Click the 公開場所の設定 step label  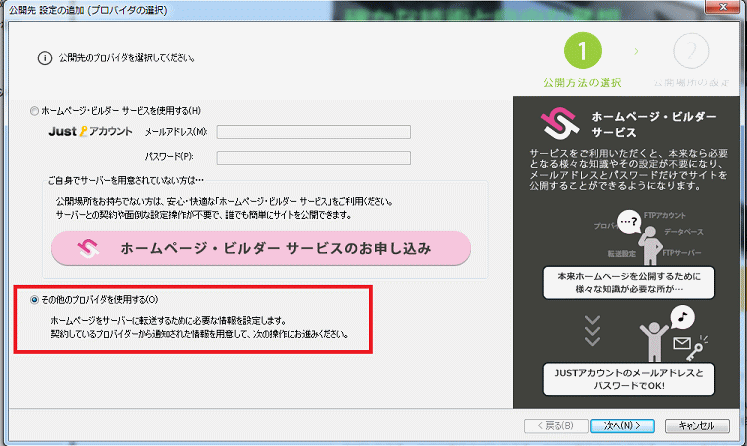point(690,83)
